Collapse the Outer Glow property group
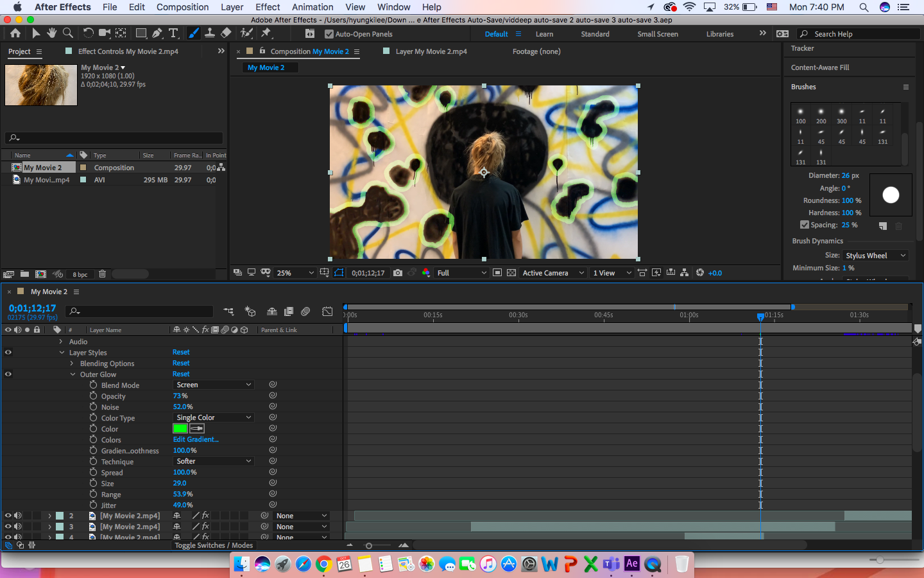Screen dimensions: 924x578 73,374
